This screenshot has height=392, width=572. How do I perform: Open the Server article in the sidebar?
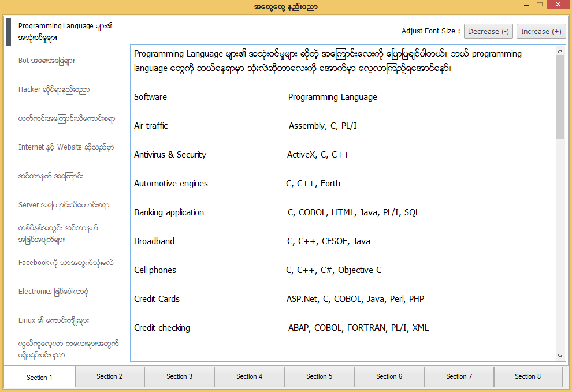[x=64, y=205]
